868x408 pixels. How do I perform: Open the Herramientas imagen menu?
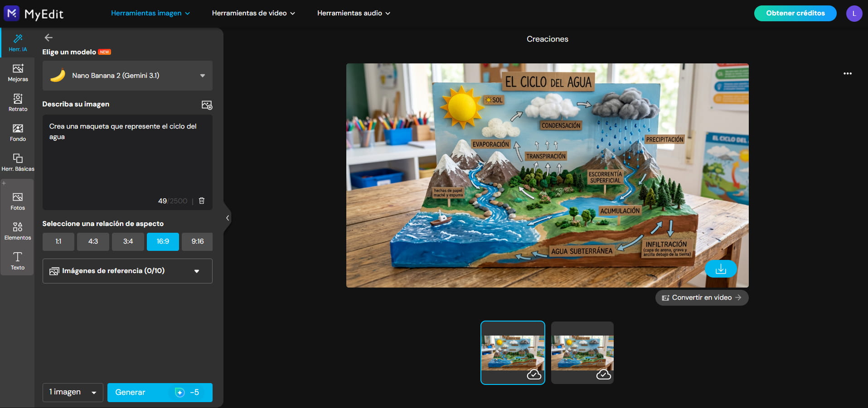(x=150, y=13)
